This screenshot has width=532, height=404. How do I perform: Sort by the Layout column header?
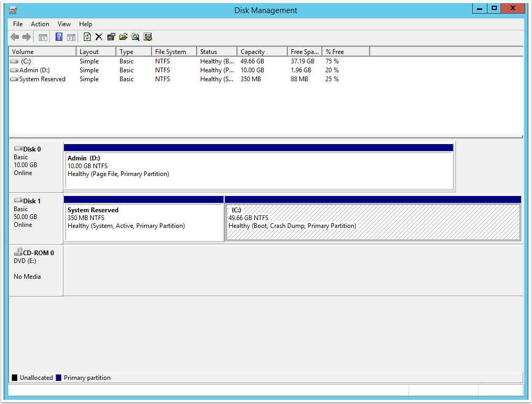point(96,52)
